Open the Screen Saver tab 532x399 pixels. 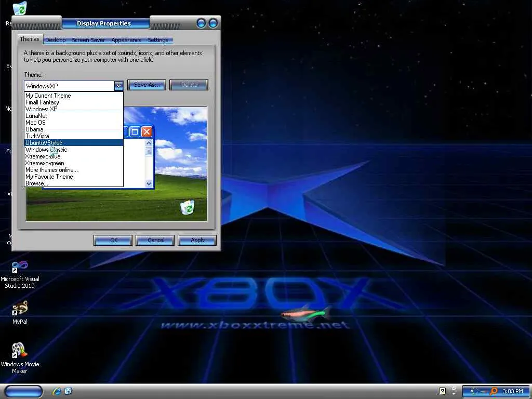coord(88,40)
